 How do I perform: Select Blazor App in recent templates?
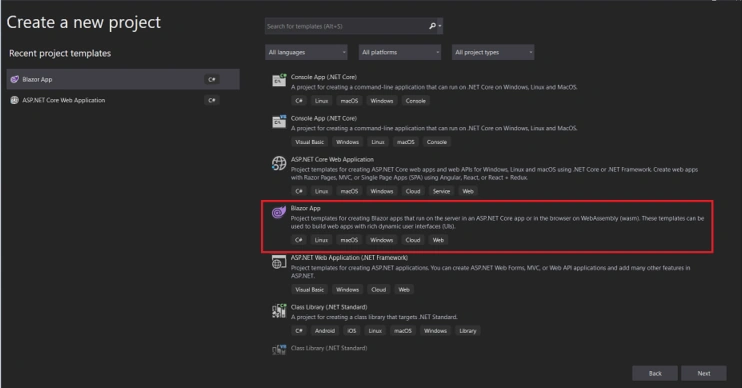[x=123, y=79]
